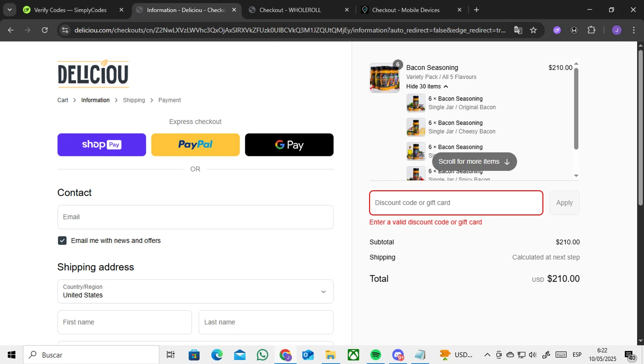Viewport: 644px width, 364px height.
Task: Switch to Checkout - Mobile Devices tab
Action: 406,10
